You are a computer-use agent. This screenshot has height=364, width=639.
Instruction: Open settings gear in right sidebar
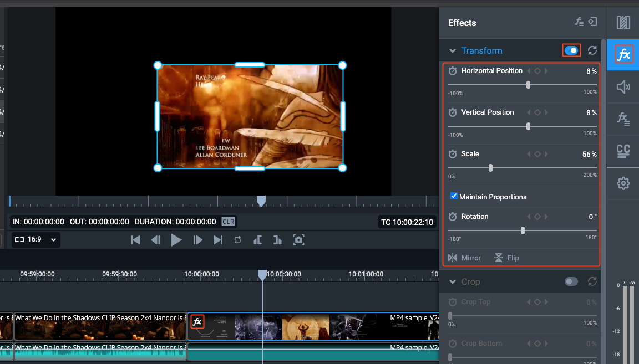point(623,183)
